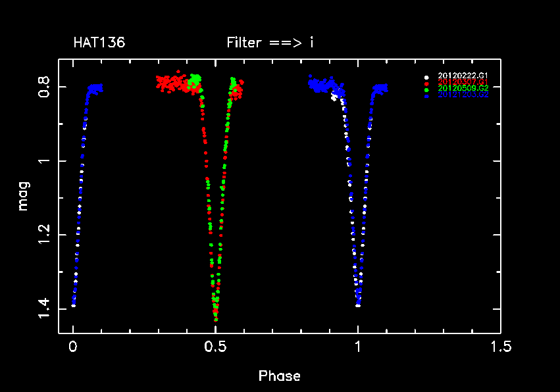Click the 1.4 tick label on mag axis
The image size is (560, 392).
pos(43,308)
